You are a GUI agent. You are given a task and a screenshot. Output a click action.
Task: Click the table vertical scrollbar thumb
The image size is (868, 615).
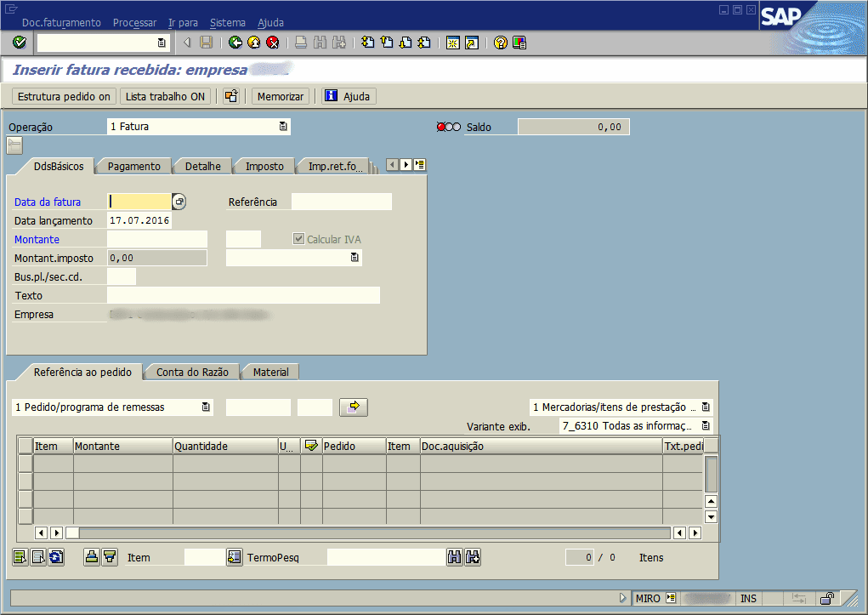click(x=712, y=475)
